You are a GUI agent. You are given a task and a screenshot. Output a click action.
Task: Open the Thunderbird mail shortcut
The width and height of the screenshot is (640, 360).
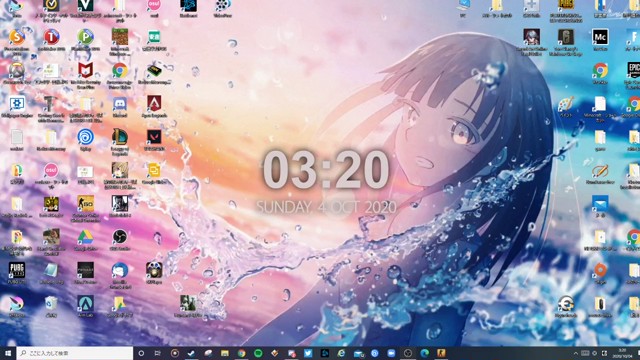point(120,270)
